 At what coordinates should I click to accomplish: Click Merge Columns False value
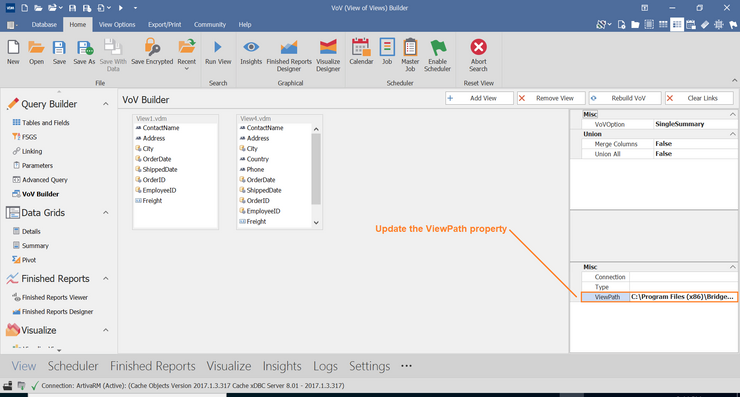pos(695,144)
